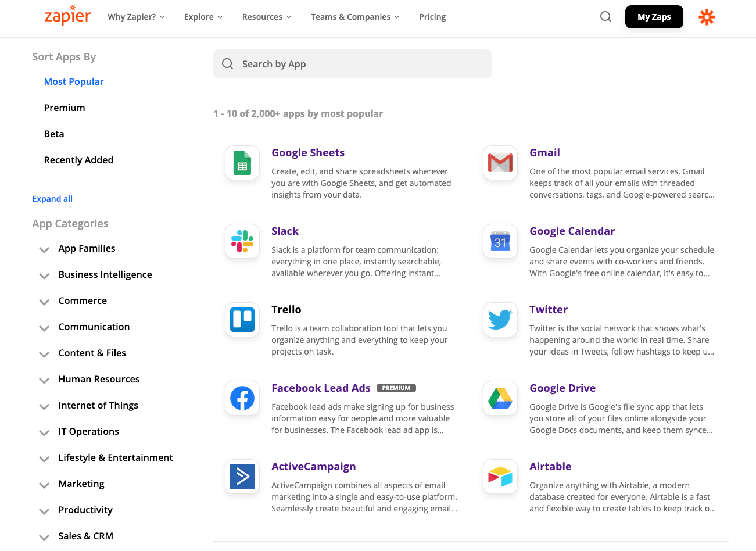Open the Facebook Lead Ads title link

coord(321,388)
